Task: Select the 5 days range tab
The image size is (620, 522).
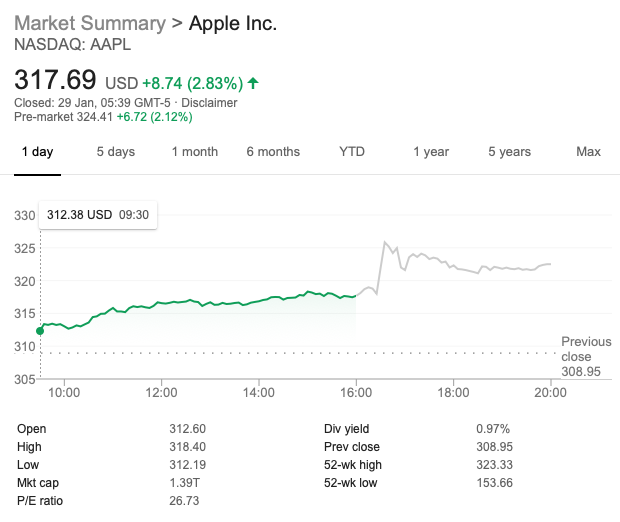Action: point(115,152)
